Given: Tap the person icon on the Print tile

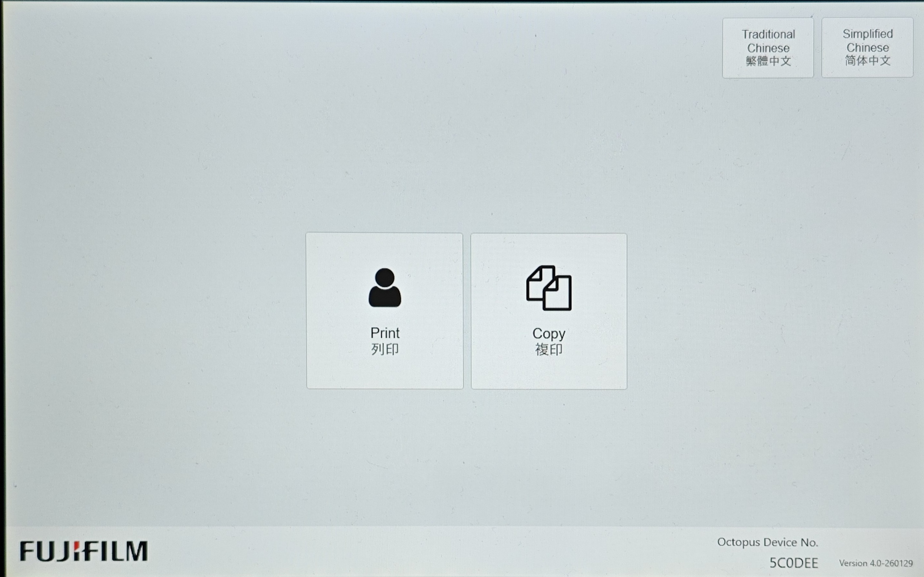Looking at the screenshot, I should coord(384,288).
